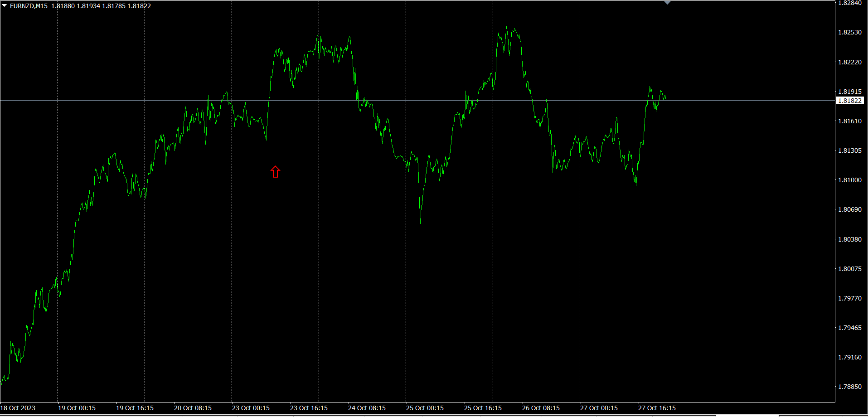Click the 1.78850 price scale label

coord(850,387)
